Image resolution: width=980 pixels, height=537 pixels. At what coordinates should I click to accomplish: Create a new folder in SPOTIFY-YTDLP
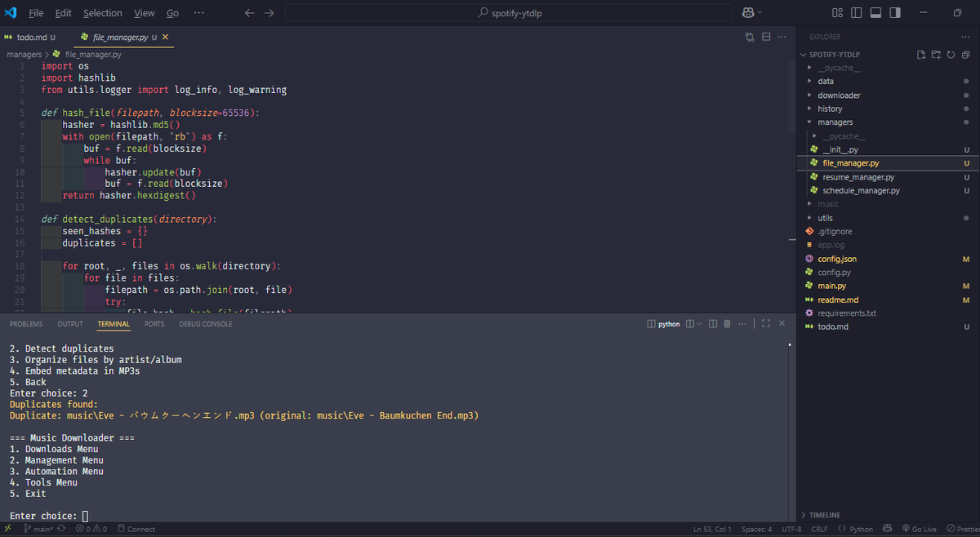pyautogui.click(x=936, y=55)
